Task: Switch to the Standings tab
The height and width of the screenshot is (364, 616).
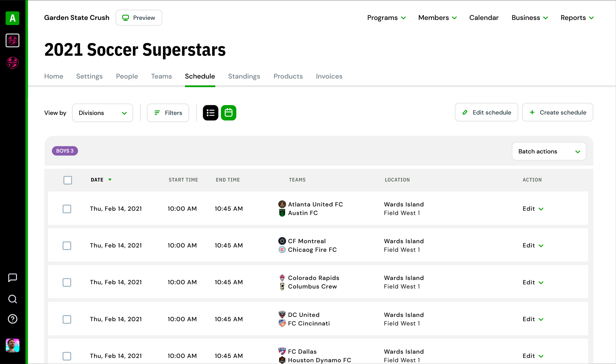Action: click(x=244, y=76)
